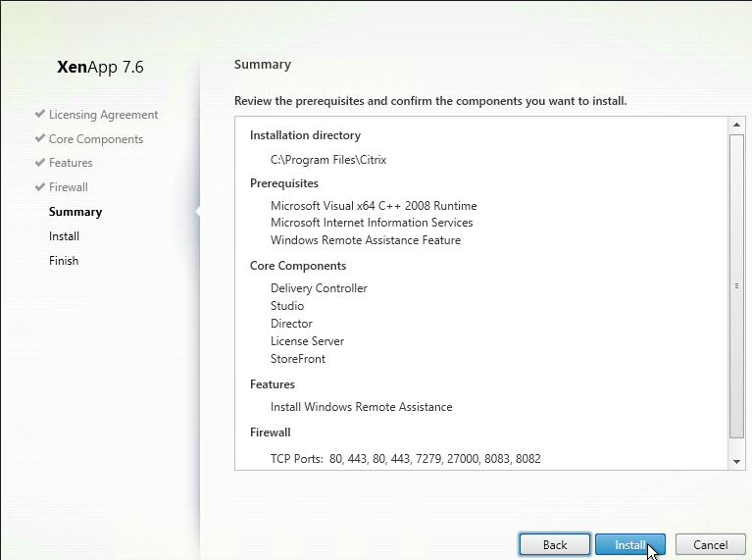The image size is (752, 560).
Task: Click the Finish step in sidebar
Action: click(64, 261)
